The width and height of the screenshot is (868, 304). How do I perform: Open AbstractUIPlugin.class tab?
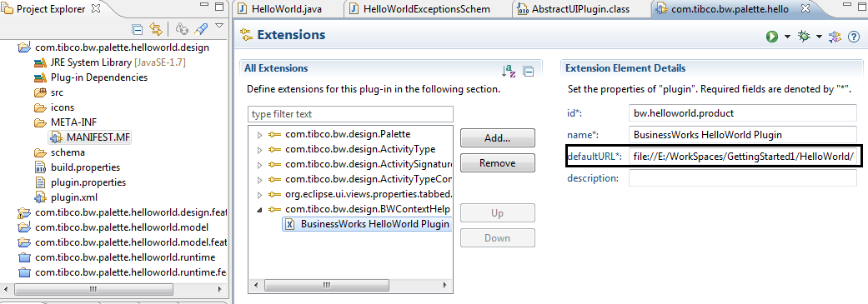(x=580, y=9)
